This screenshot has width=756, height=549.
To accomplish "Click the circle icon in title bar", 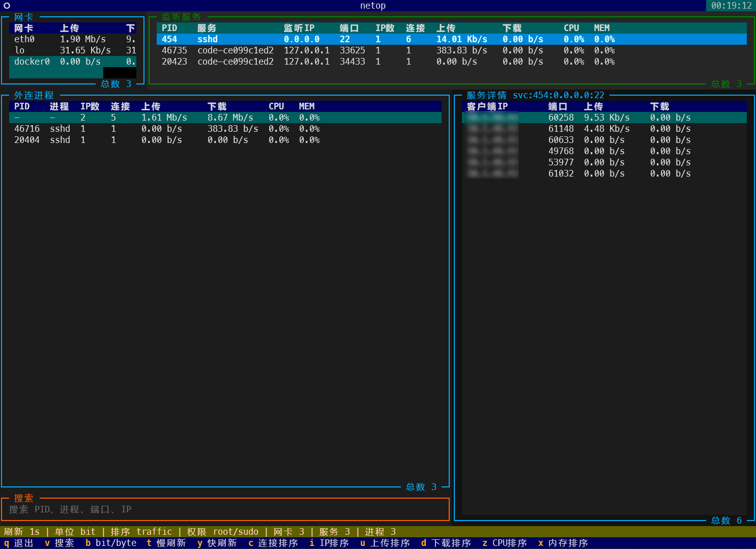I will (x=7, y=6).
